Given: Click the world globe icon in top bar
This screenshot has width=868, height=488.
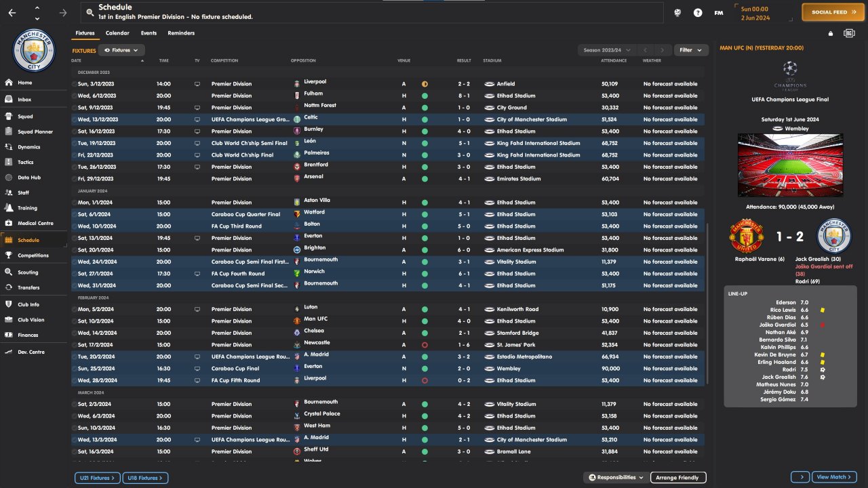Looking at the screenshot, I should (x=677, y=13).
